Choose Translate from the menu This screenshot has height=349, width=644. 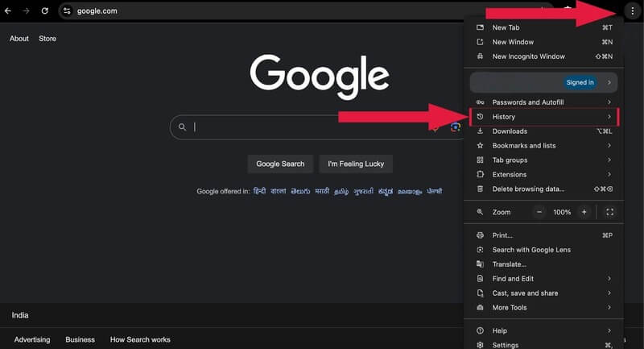[544, 264]
